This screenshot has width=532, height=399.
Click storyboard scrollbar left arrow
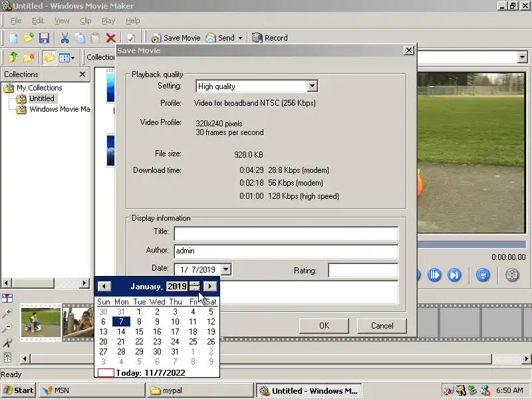[x=25, y=358]
